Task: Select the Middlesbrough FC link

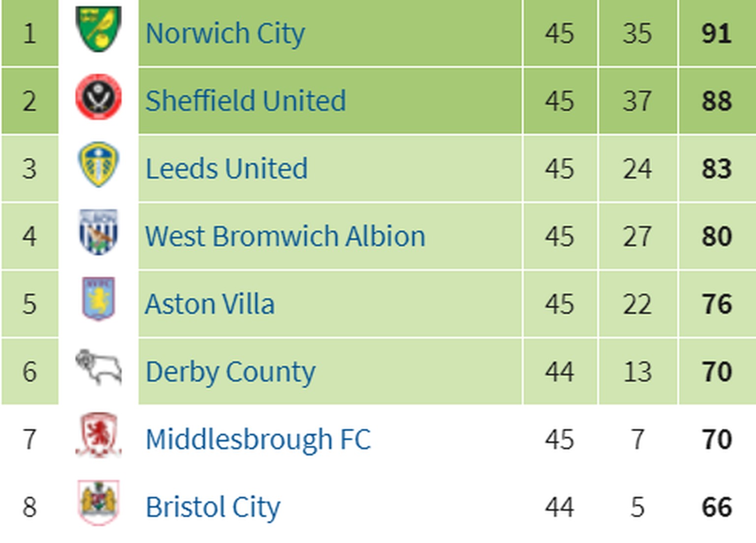Action: [x=258, y=439]
